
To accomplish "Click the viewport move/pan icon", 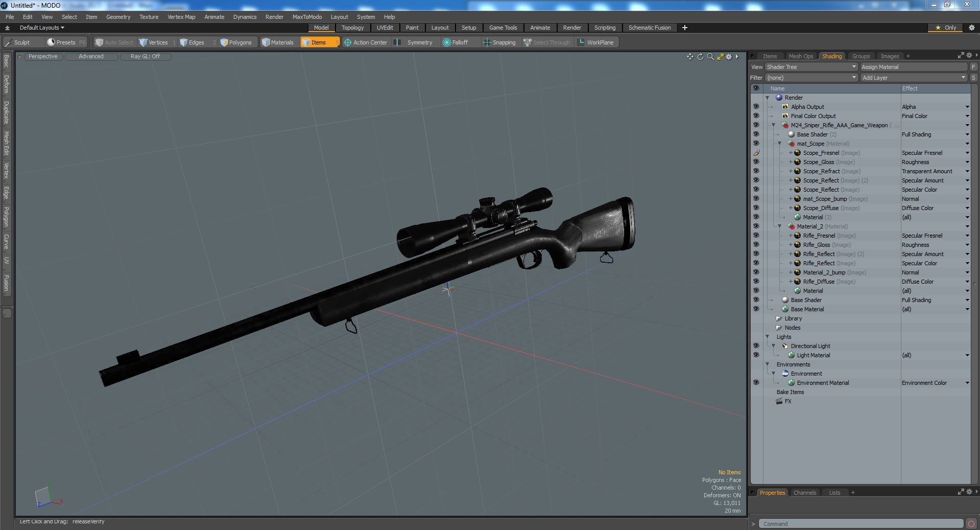I will click(690, 57).
